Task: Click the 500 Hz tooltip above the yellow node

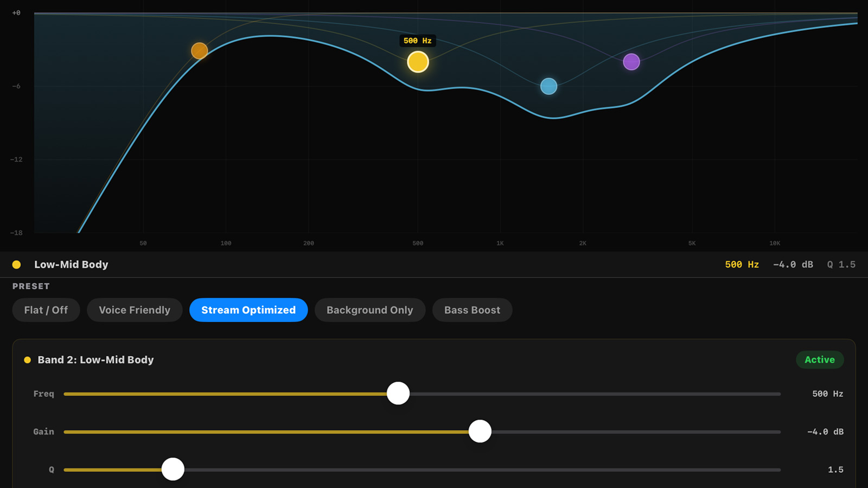Action: coord(417,41)
